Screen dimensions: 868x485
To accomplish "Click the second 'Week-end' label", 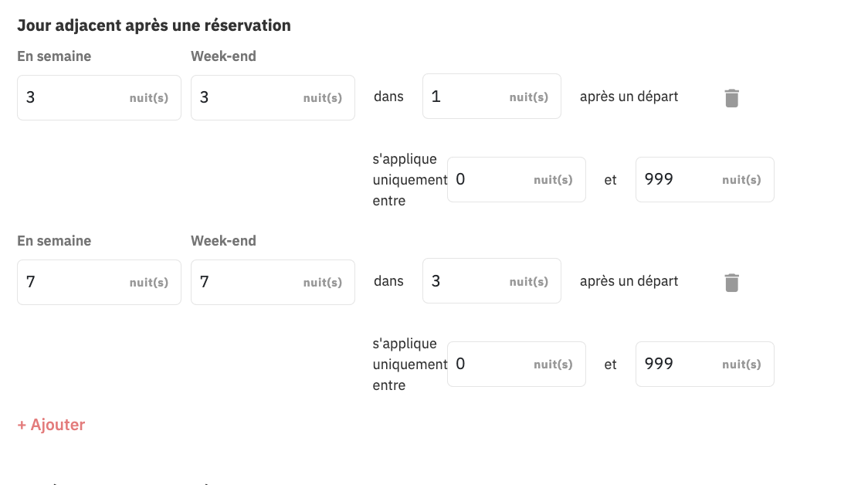I will pos(224,241).
